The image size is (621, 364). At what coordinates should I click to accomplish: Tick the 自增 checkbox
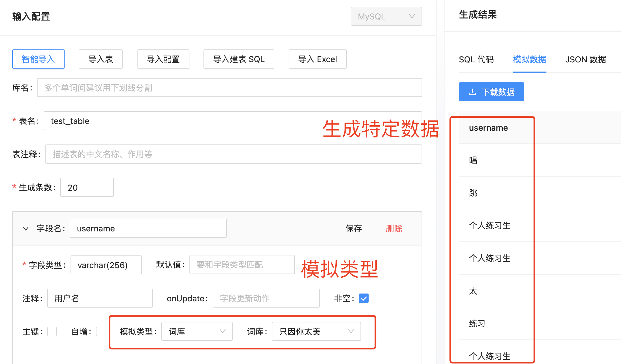click(x=101, y=331)
